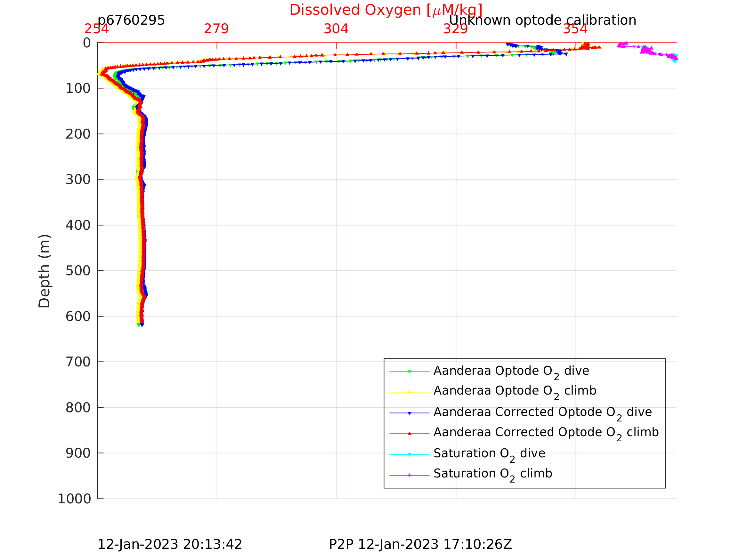
Task: Click the '254' oxygen axis tick label
Action: [97, 29]
